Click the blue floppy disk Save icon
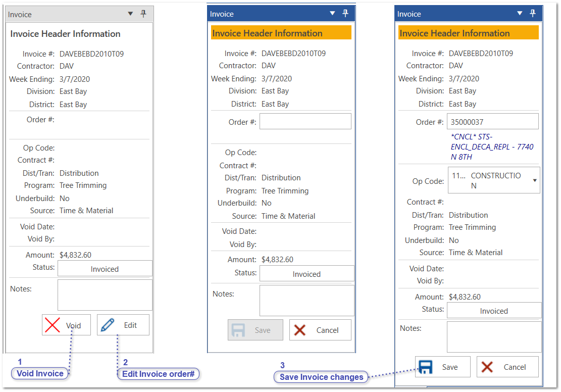 coord(426,367)
